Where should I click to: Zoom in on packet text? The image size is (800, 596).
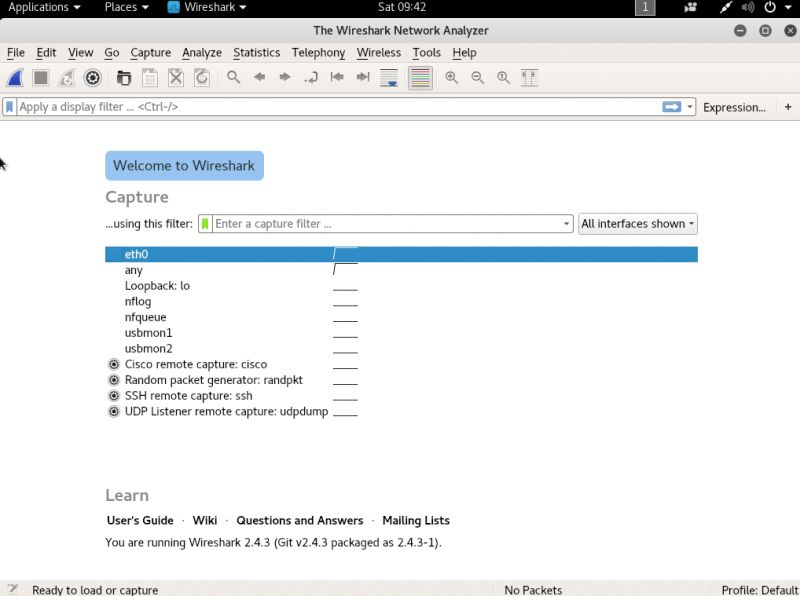point(452,78)
